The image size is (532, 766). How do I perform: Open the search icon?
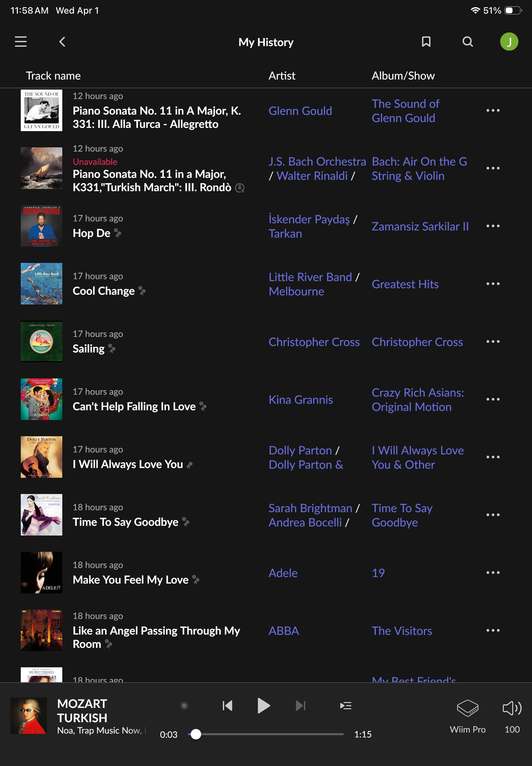[x=468, y=42]
